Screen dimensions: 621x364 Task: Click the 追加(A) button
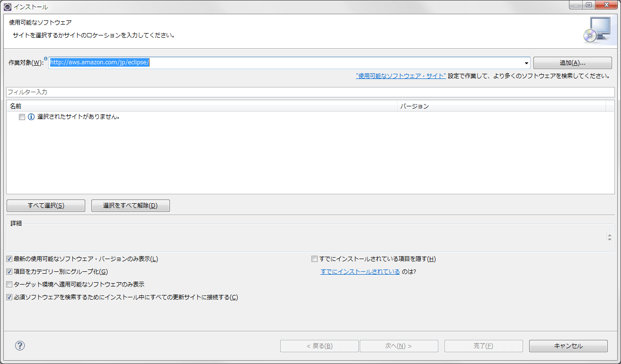pyautogui.click(x=572, y=62)
